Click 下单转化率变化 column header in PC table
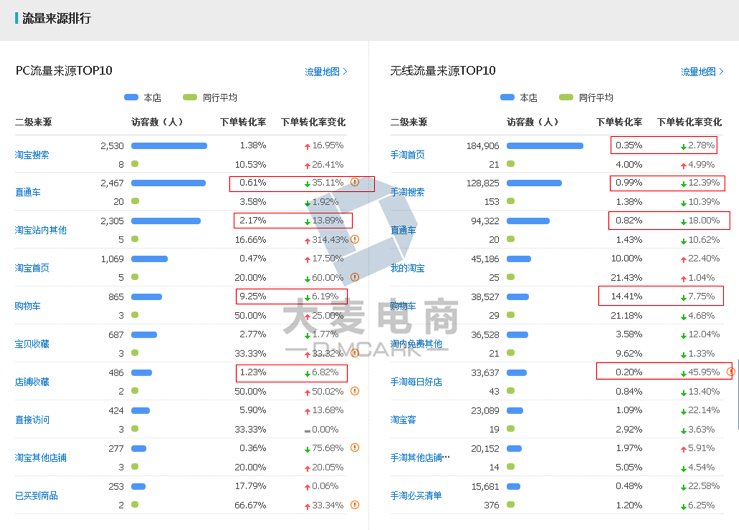The image size is (739, 530). point(313,122)
